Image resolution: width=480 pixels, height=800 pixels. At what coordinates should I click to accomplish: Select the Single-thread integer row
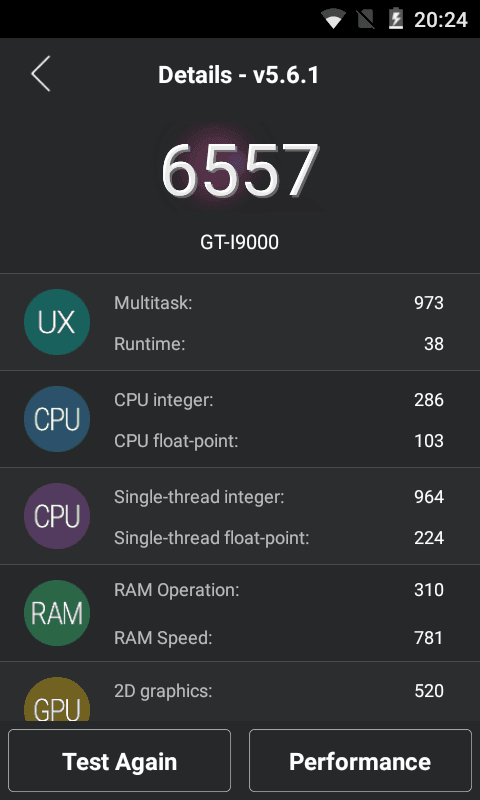click(x=279, y=497)
